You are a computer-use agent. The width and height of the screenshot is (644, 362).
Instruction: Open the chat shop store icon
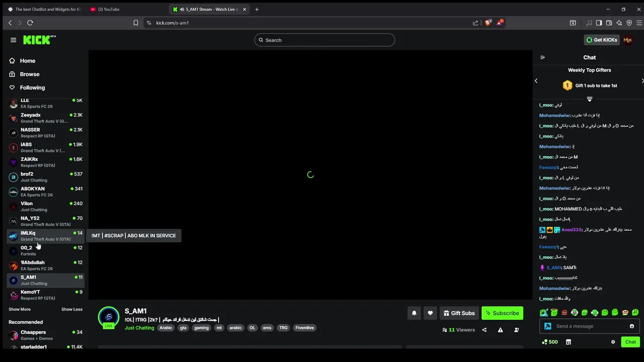(x=569, y=342)
